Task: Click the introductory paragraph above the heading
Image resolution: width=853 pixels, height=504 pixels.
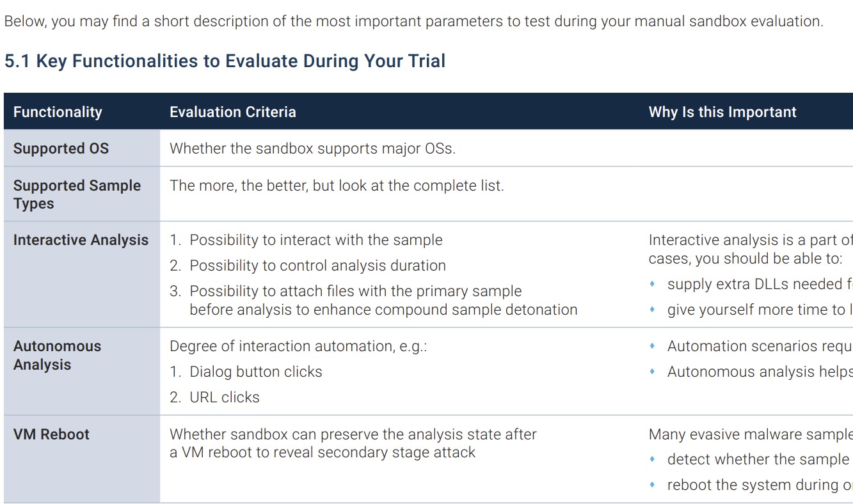Action: [413, 21]
